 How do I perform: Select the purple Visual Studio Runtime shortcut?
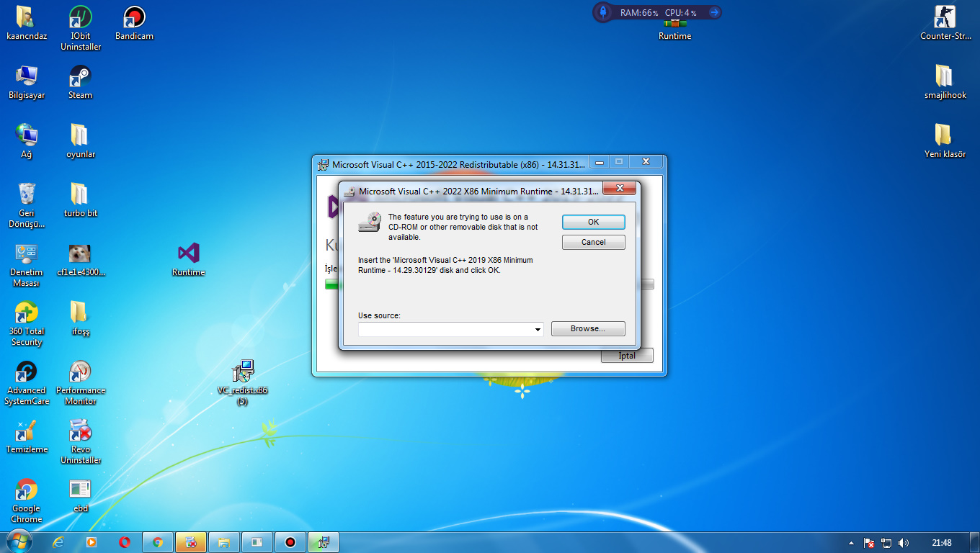click(188, 259)
